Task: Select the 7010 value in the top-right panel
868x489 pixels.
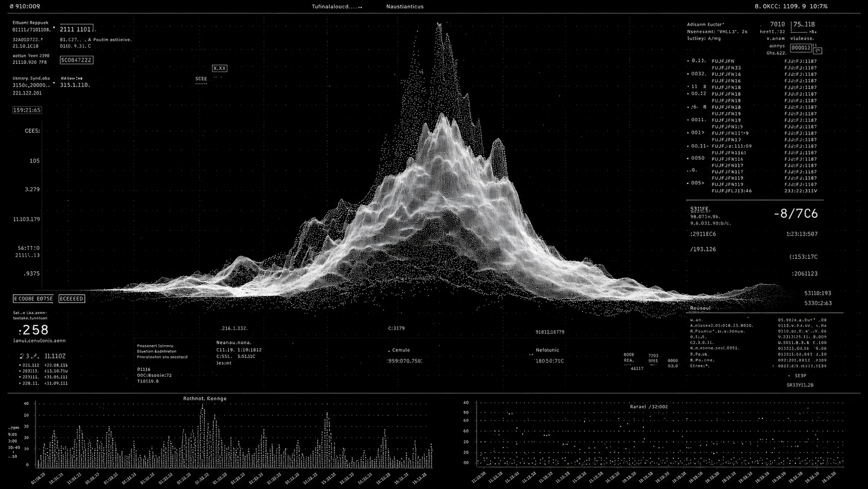Action: point(778,24)
